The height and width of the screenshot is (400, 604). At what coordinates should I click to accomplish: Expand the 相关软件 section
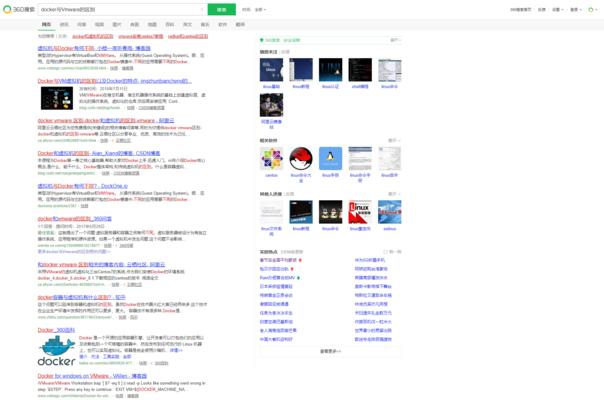click(394, 140)
